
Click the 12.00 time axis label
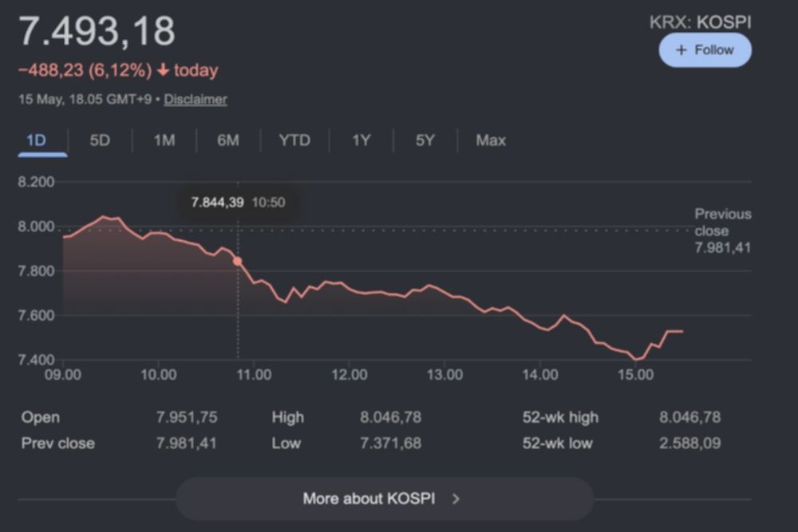[x=350, y=375]
